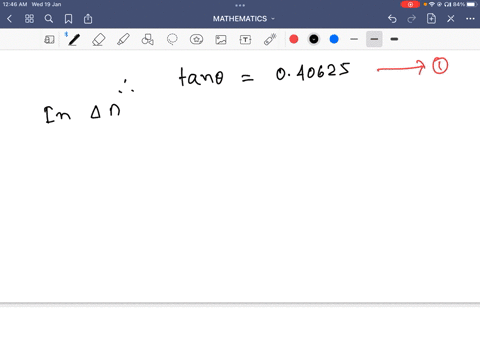Screen dimensions: 480x360
Task: Open the Elements sticker tool
Action: click(196, 40)
